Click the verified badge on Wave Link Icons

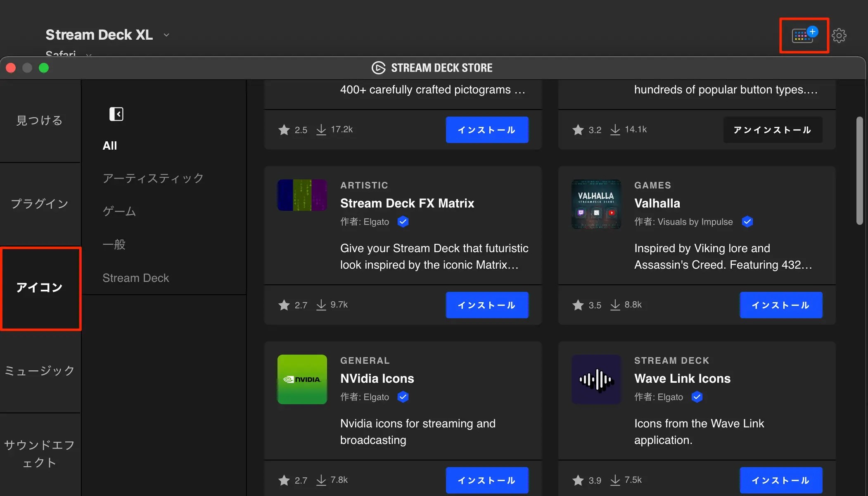click(x=697, y=397)
